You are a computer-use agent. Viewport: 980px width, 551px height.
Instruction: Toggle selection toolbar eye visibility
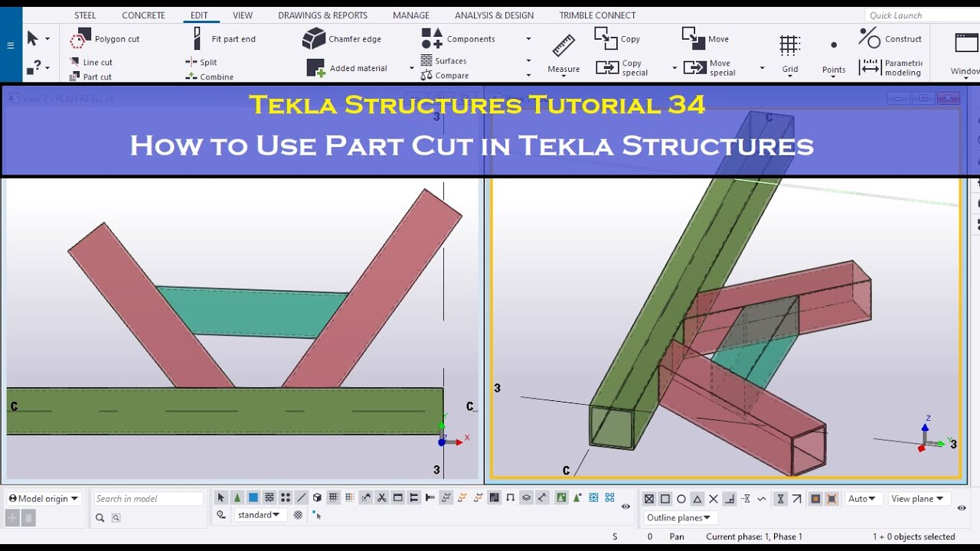(626, 507)
